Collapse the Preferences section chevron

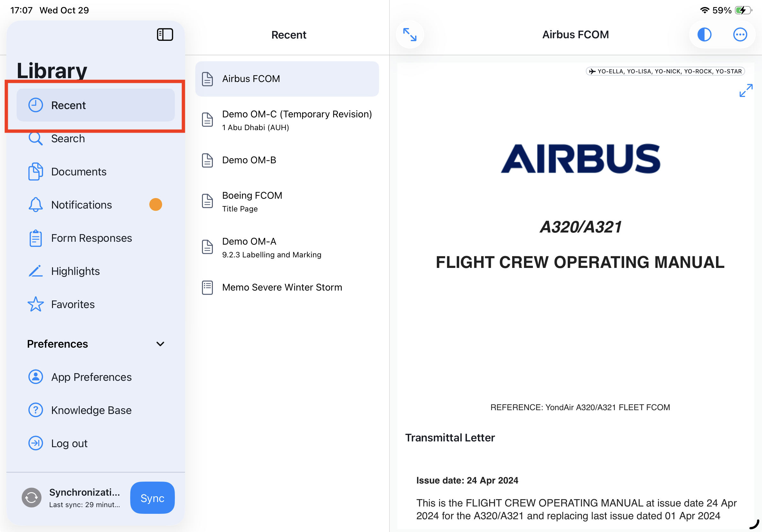(x=160, y=344)
